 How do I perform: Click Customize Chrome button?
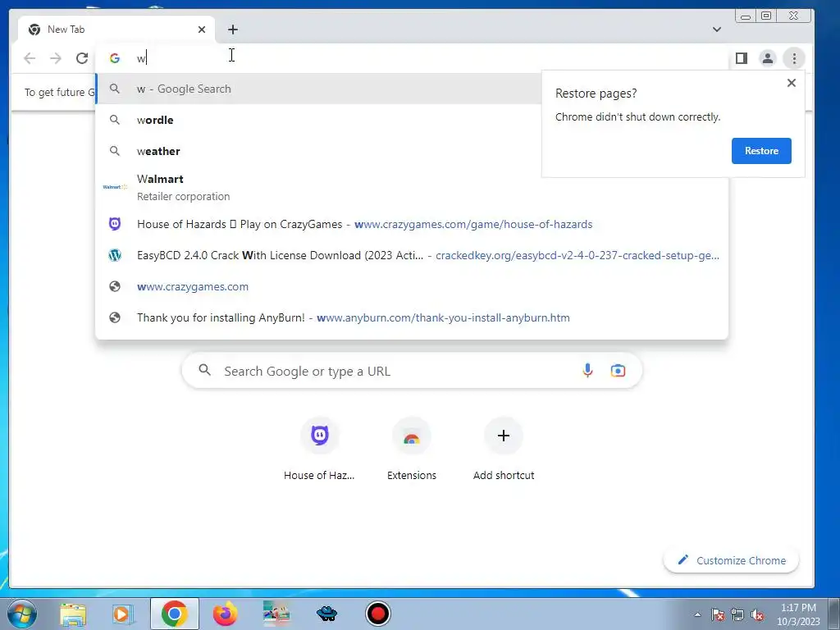pos(731,560)
